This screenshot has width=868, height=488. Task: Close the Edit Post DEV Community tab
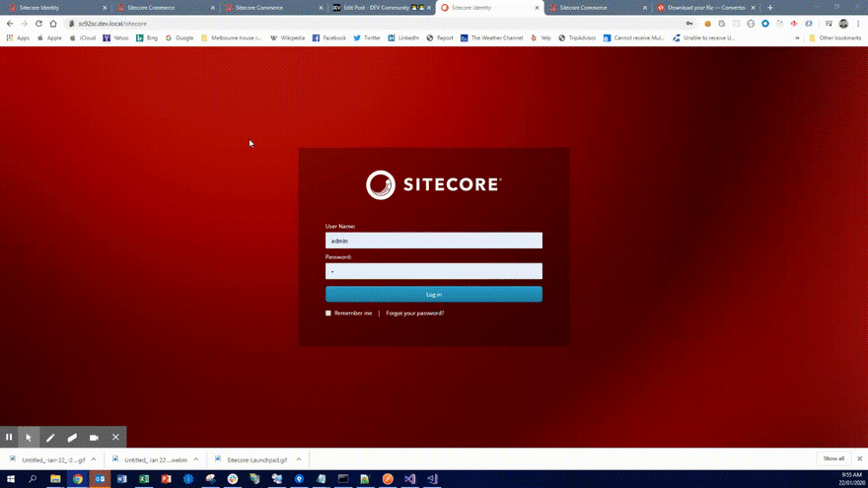(x=429, y=8)
